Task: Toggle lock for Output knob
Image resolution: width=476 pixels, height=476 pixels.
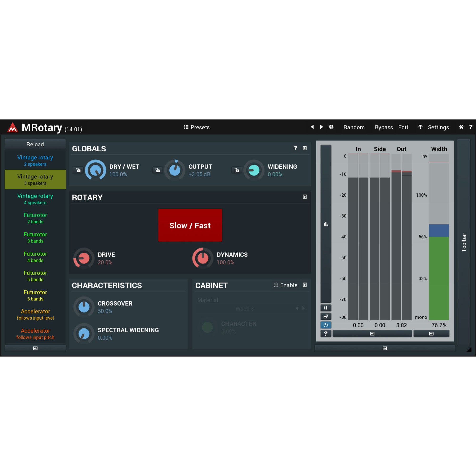Action: tap(157, 170)
